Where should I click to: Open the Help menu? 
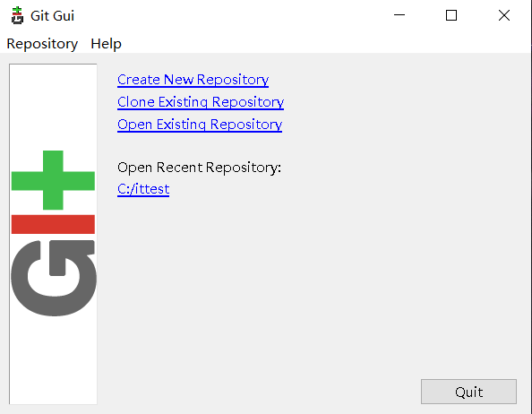(106, 44)
